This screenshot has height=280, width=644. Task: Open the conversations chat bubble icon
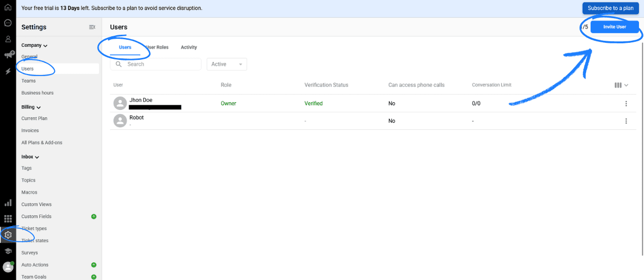coord(8,23)
